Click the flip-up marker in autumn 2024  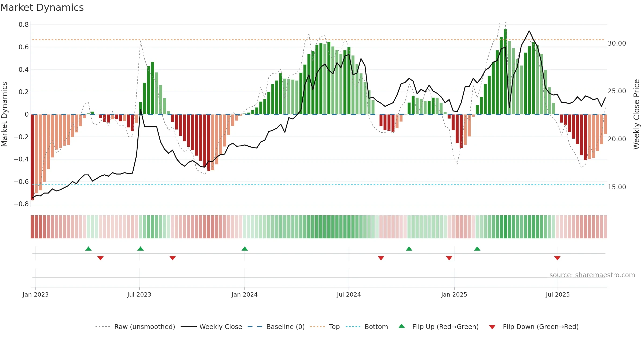[x=409, y=249]
